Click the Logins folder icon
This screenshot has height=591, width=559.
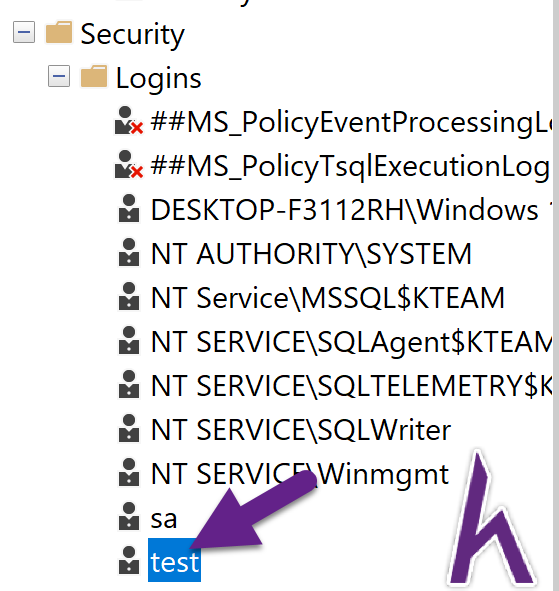click(x=94, y=76)
